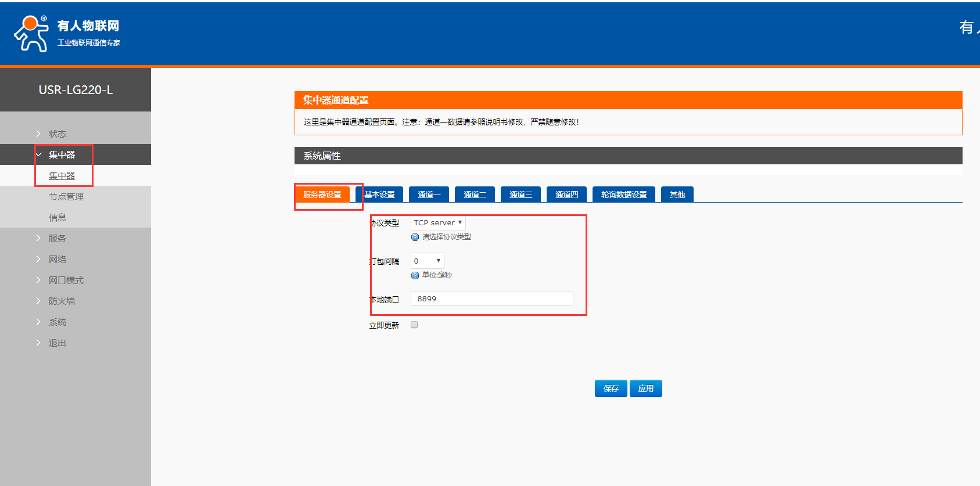Click the USR IoT logo icon
Image resolution: width=980 pixels, height=486 pixels.
[31, 34]
